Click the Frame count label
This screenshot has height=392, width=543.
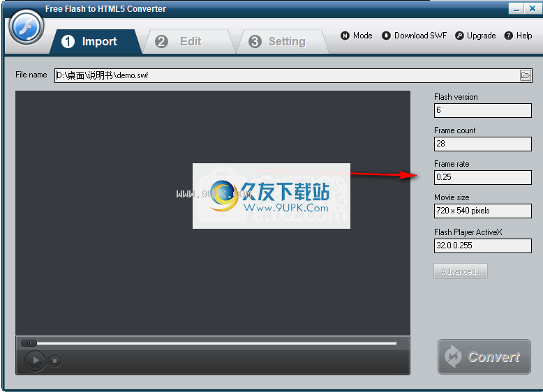(x=454, y=130)
